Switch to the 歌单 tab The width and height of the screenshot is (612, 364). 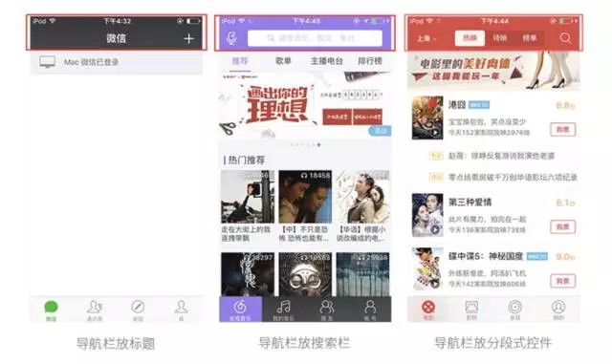283,61
